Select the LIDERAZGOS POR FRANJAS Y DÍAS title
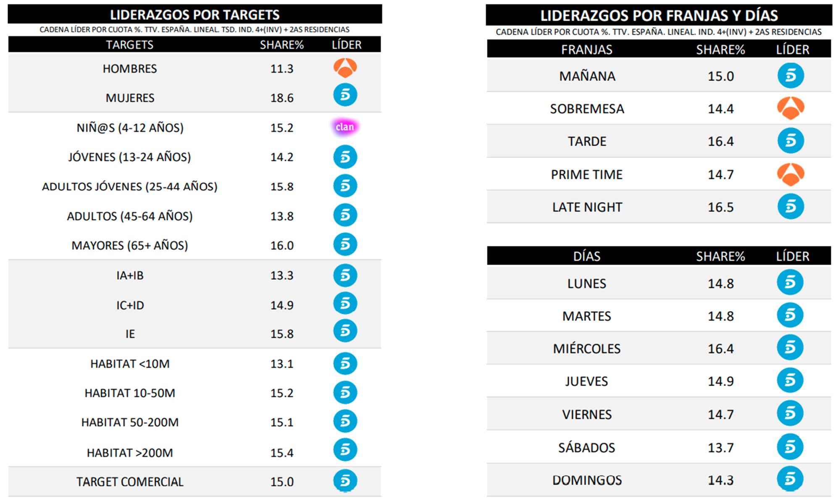This screenshot has width=840, height=504. (x=659, y=16)
